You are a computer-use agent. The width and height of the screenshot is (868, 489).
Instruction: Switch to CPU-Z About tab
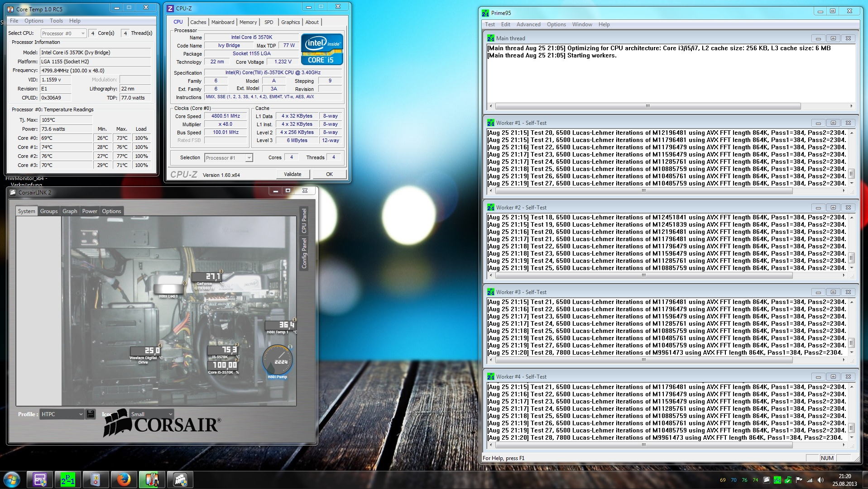312,22
